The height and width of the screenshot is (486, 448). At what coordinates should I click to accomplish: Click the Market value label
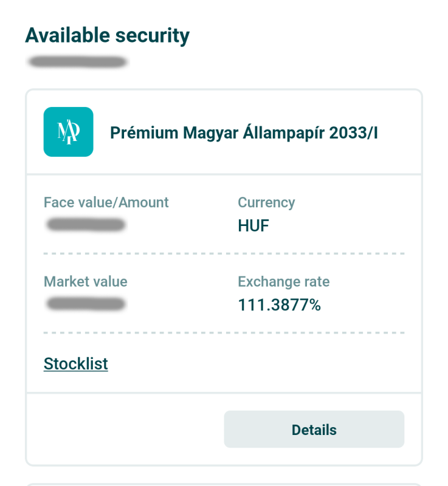(85, 282)
